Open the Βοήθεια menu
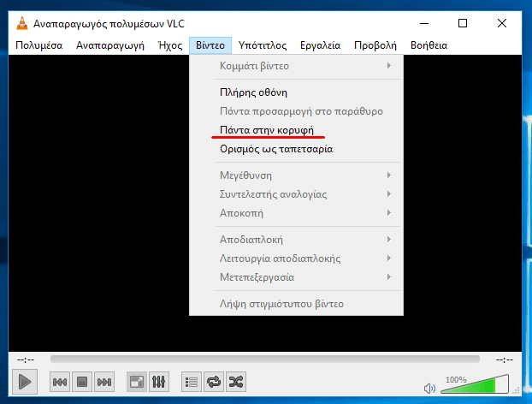The height and width of the screenshot is (404, 532). click(x=429, y=45)
